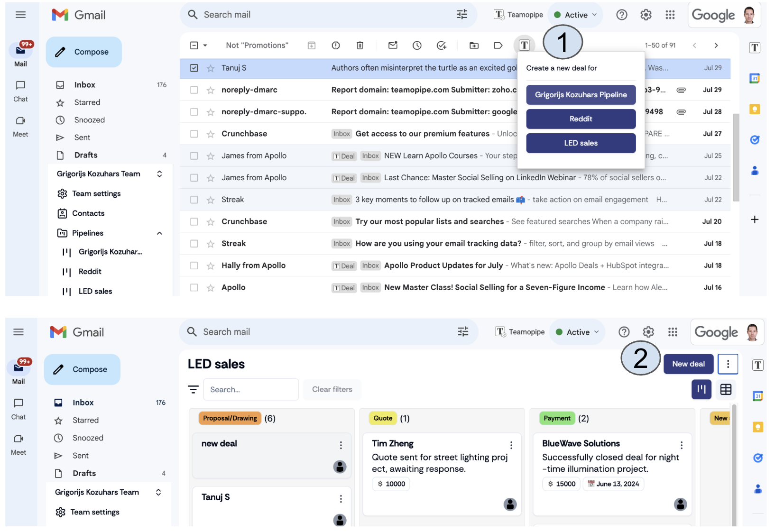
Task: Open the three-dot menu on the BlueWave Solutions card
Action: (x=682, y=445)
